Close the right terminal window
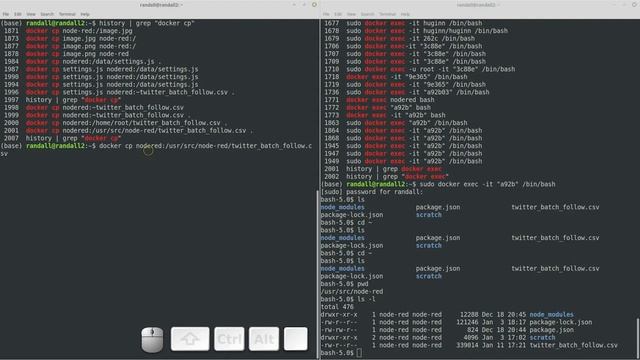The width and height of the screenshot is (640, 360). click(634, 5)
